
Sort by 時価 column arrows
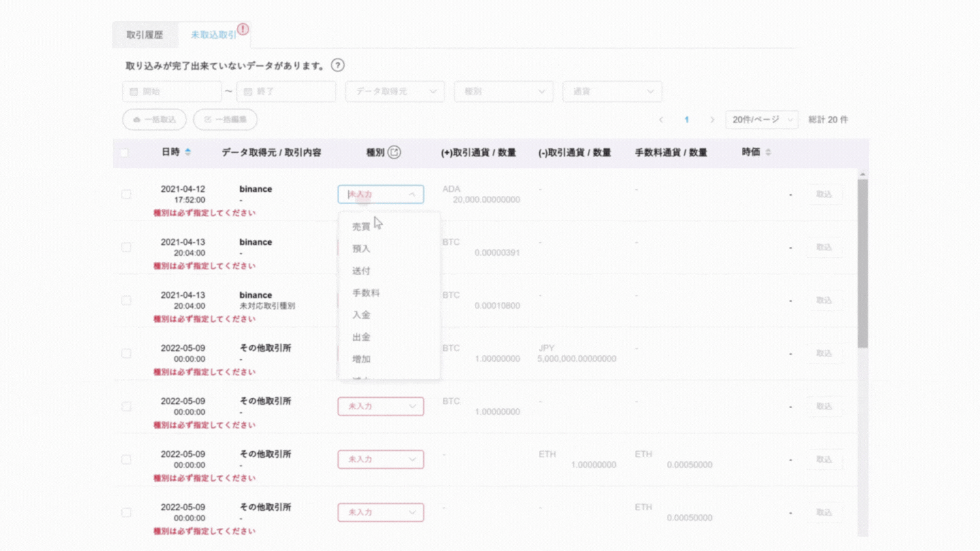tap(768, 152)
